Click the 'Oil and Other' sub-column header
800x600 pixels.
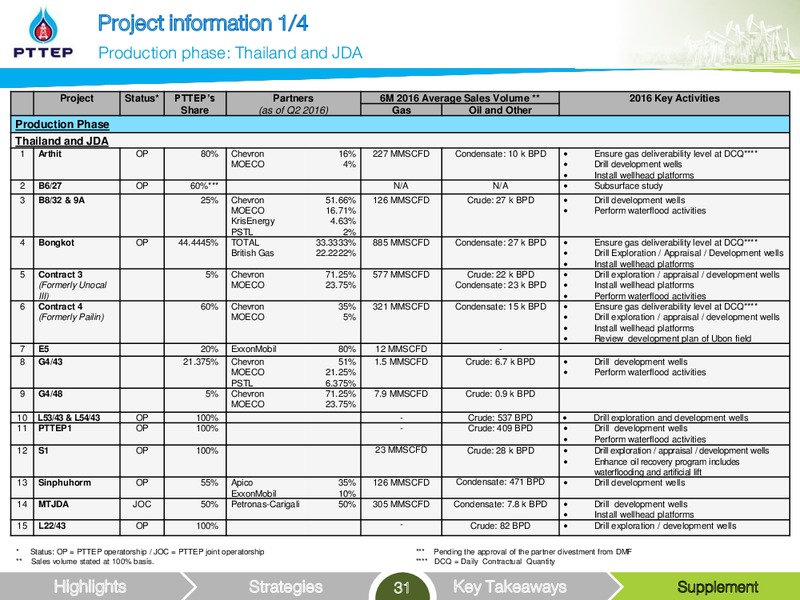click(x=500, y=110)
